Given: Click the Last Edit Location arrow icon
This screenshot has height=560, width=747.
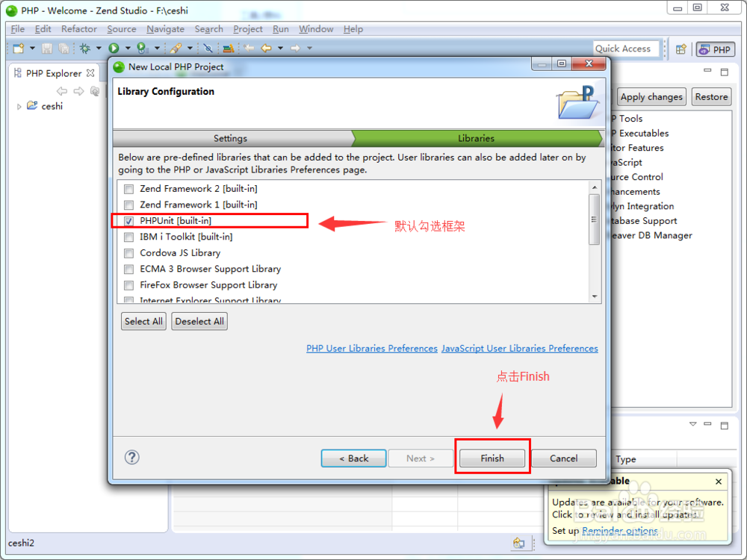Looking at the screenshot, I should tap(249, 48).
